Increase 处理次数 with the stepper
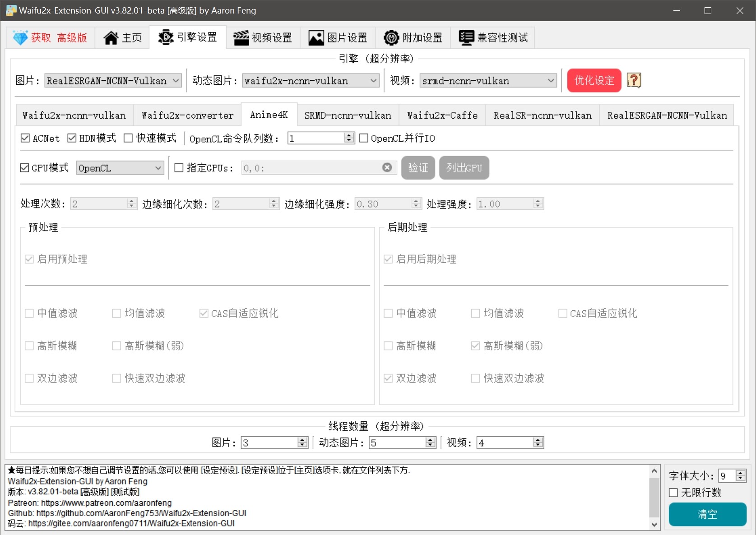 pos(131,200)
